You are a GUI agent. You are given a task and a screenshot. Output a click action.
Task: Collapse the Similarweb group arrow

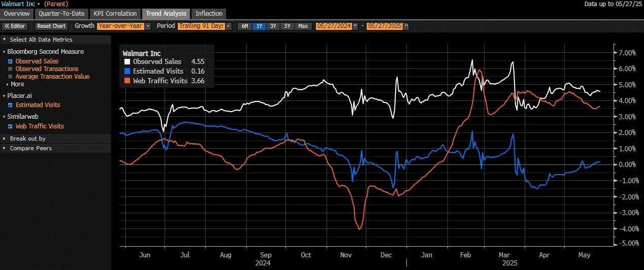(4, 117)
